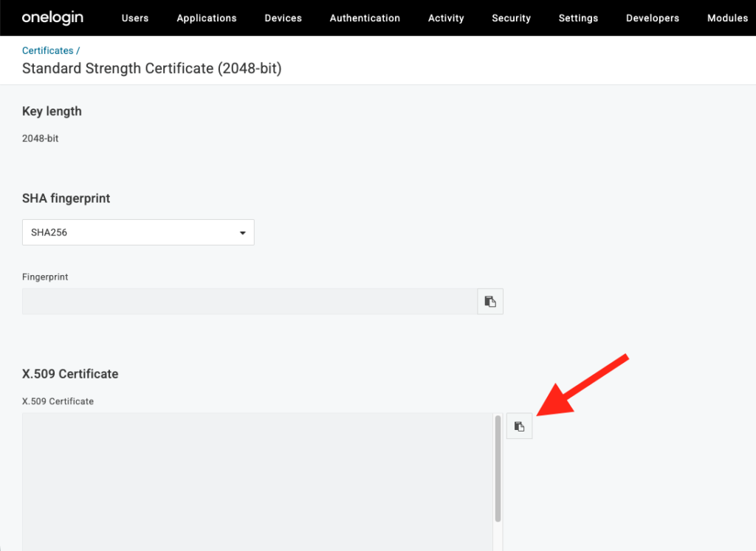The height and width of the screenshot is (551, 756).
Task: Open the Activity menu
Action: coord(446,18)
